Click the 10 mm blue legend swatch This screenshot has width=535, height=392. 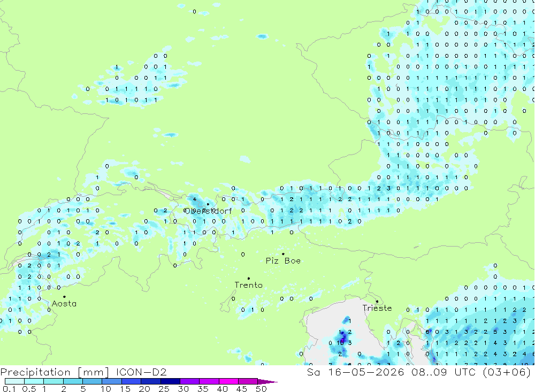112,381
